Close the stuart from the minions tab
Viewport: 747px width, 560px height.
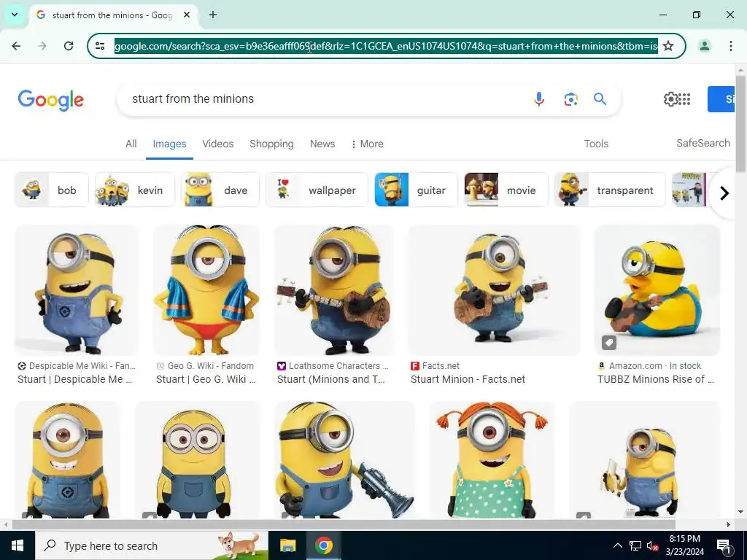coord(187,15)
